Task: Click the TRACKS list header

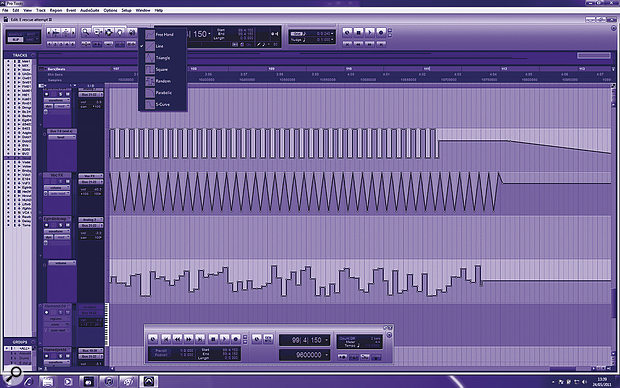Action: 20,55
